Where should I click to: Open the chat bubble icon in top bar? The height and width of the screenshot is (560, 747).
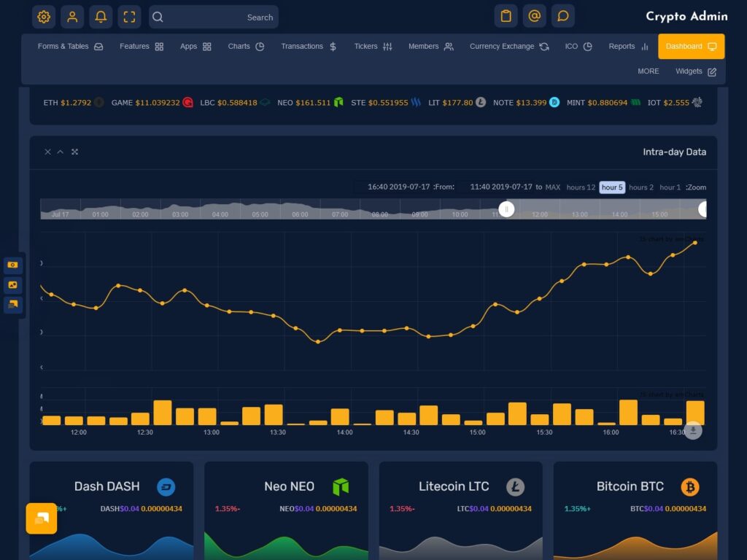pyautogui.click(x=563, y=15)
